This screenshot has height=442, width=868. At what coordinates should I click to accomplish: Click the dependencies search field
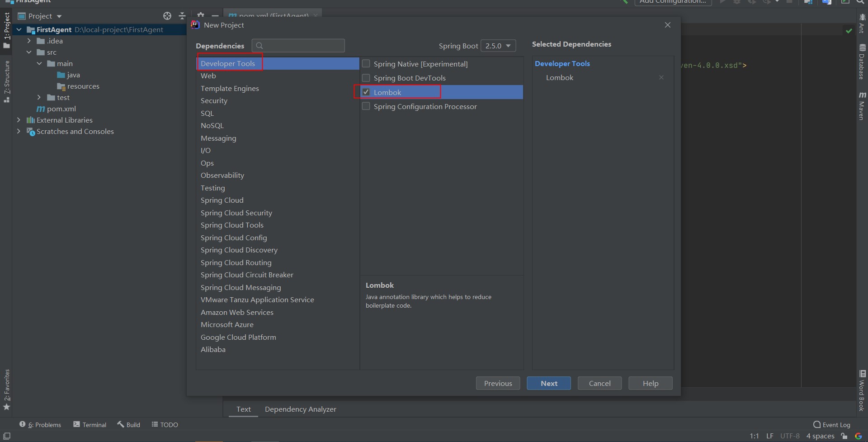298,46
